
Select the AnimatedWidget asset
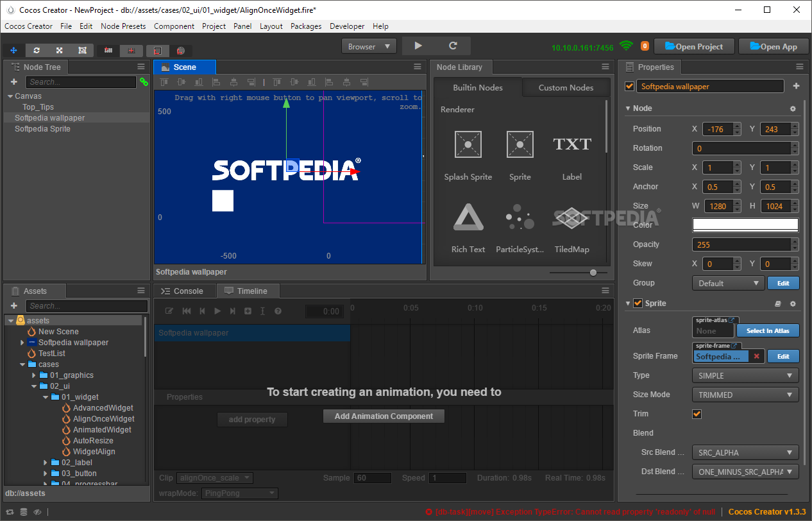(102, 430)
